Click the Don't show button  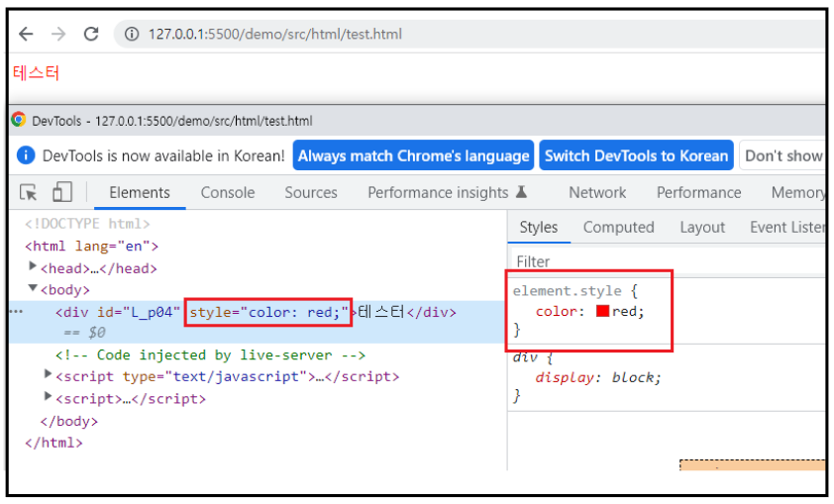[782, 155]
